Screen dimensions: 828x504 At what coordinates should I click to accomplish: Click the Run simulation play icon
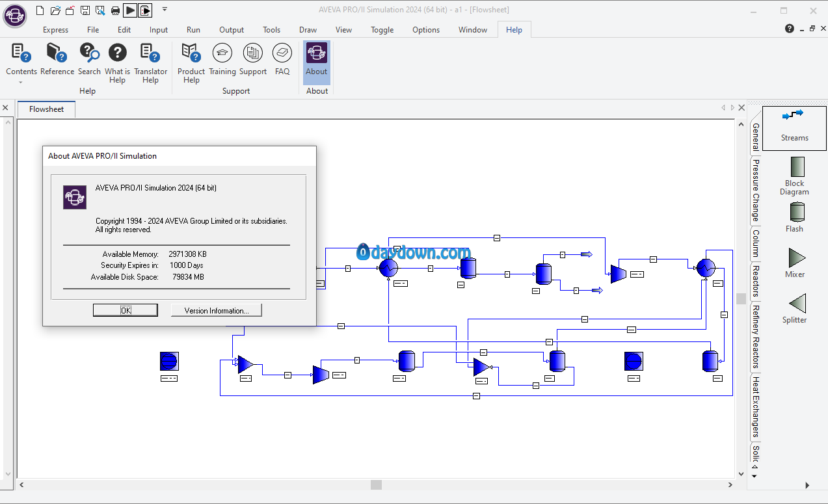[130, 10]
